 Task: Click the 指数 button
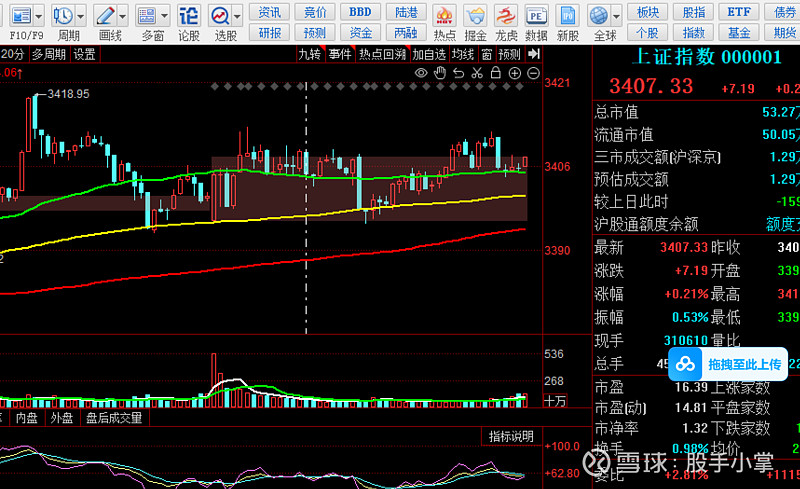point(693,33)
